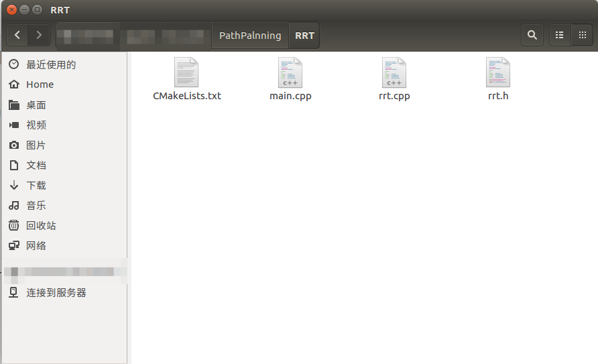Click the main.cpp filename label
The width and height of the screenshot is (598, 364).
click(x=290, y=96)
